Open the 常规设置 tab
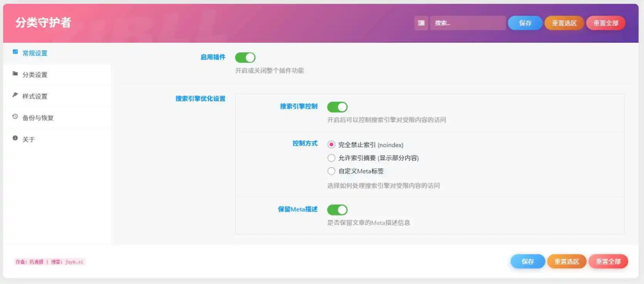Screen dimensions: 644x284 (x=57, y=53)
